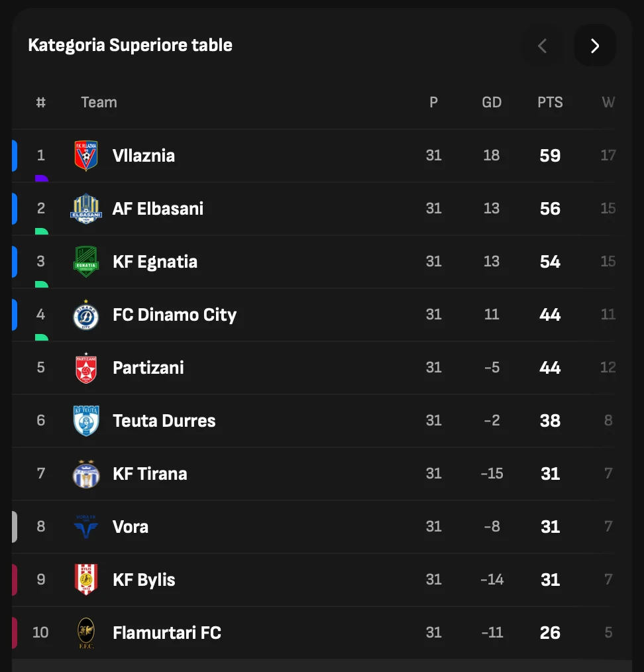Click the FC Dinamo City crest
Image resolution: width=644 pixels, height=672 pixels.
[x=86, y=315]
